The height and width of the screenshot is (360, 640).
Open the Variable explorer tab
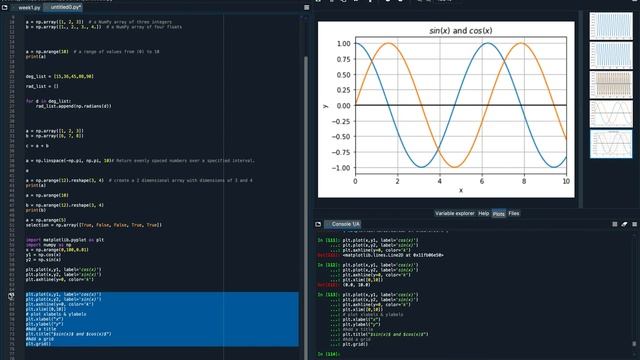click(454, 213)
